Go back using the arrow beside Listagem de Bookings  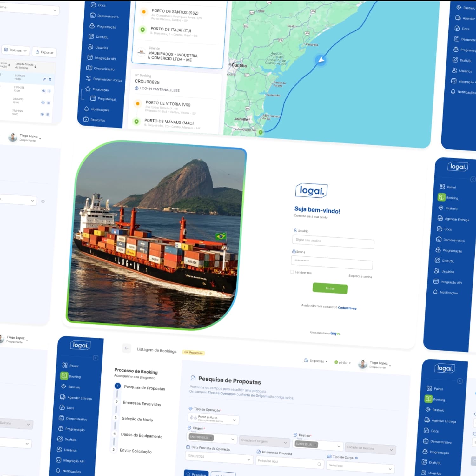[126, 348]
